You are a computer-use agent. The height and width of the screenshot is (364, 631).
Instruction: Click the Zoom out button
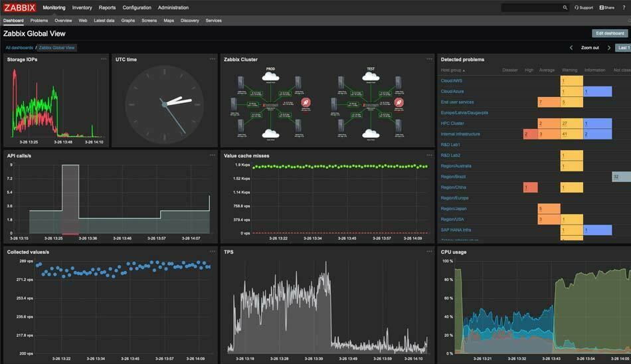pos(590,48)
